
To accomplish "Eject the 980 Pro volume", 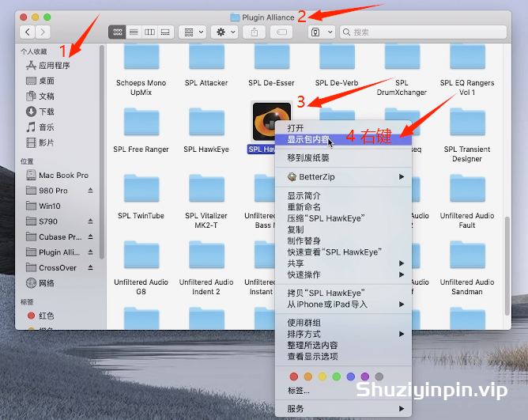I will click(x=90, y=191).
